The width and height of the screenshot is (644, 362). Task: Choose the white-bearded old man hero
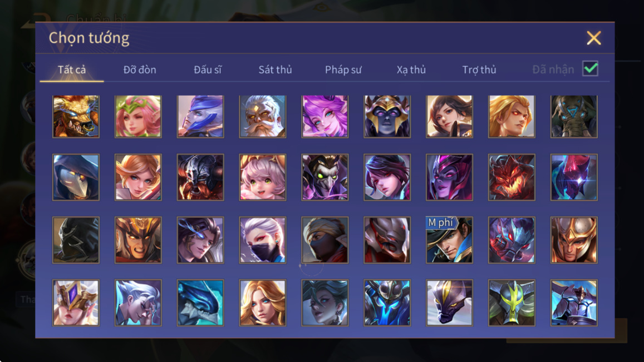(x=263, y=117)
